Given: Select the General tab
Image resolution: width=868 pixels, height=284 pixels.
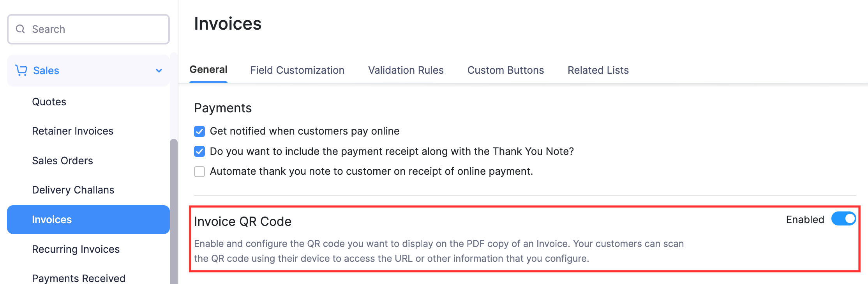Looking at the screenshot, I should (x=208, y=70).
